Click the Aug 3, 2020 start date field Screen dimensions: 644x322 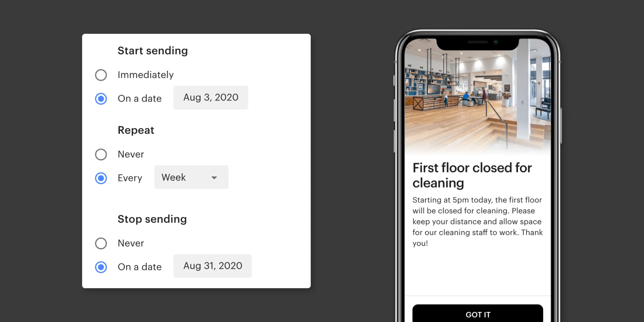pyautogui.click(x=209, y=97)
